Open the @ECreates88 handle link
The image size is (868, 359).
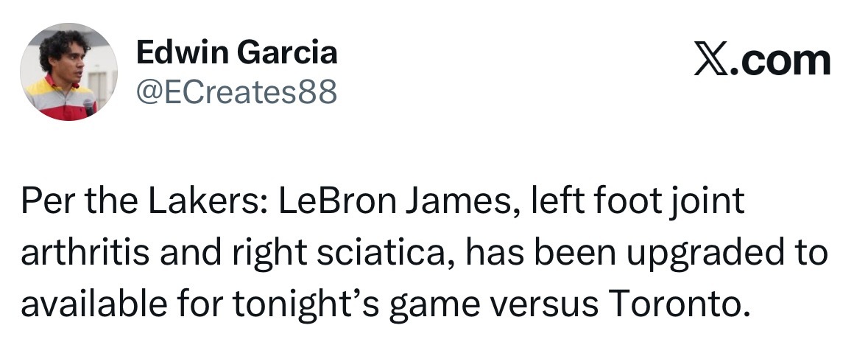click(x=236, y=91)
